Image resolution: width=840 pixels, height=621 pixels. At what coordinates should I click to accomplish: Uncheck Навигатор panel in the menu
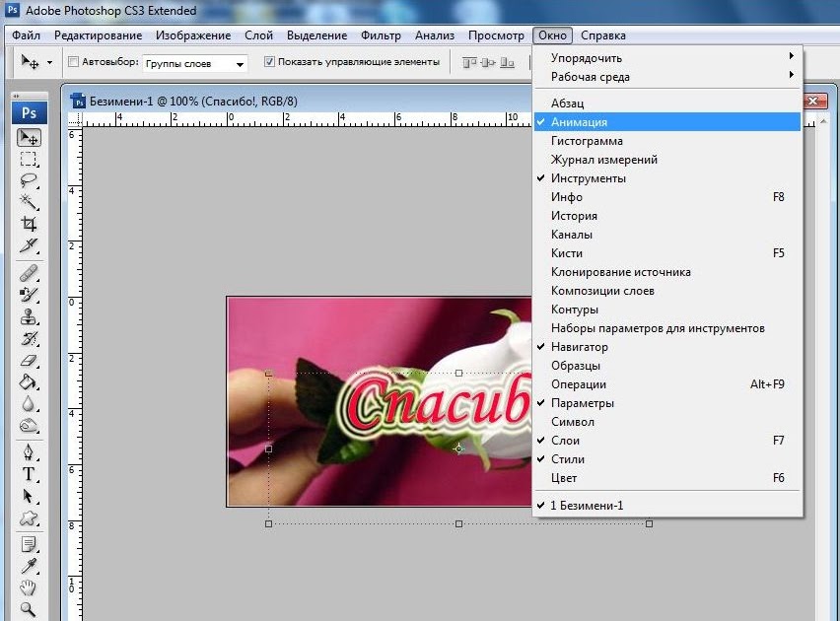[x=667, y=347]
